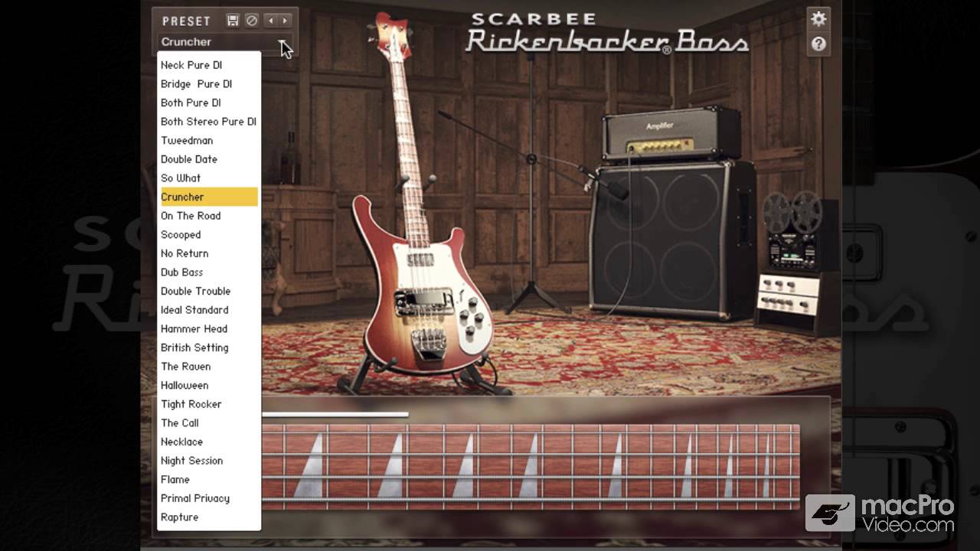Go to the next preset with right arrow
Image resolution: width=980 pixels, height=551 pixels.
[285, 21]
